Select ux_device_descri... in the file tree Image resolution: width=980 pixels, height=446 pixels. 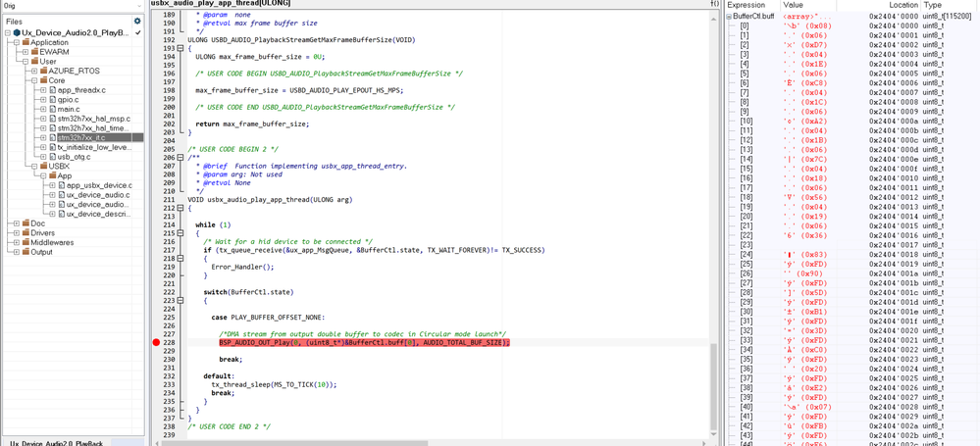pyautogui.click(x=98, y=215)
